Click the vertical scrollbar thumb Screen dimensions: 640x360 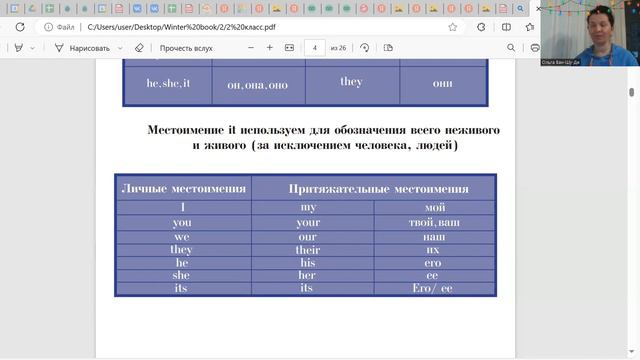pos(631,92)
